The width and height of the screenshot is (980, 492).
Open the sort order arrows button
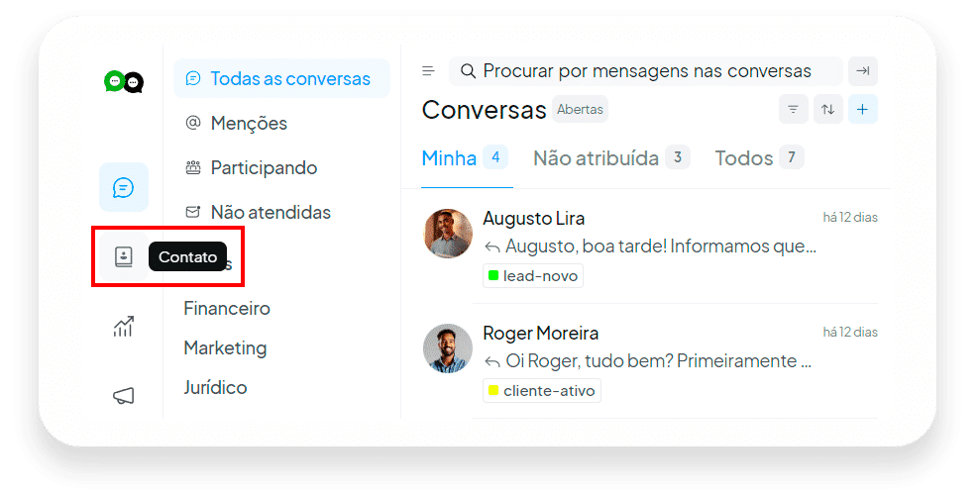tap(828, 109)
